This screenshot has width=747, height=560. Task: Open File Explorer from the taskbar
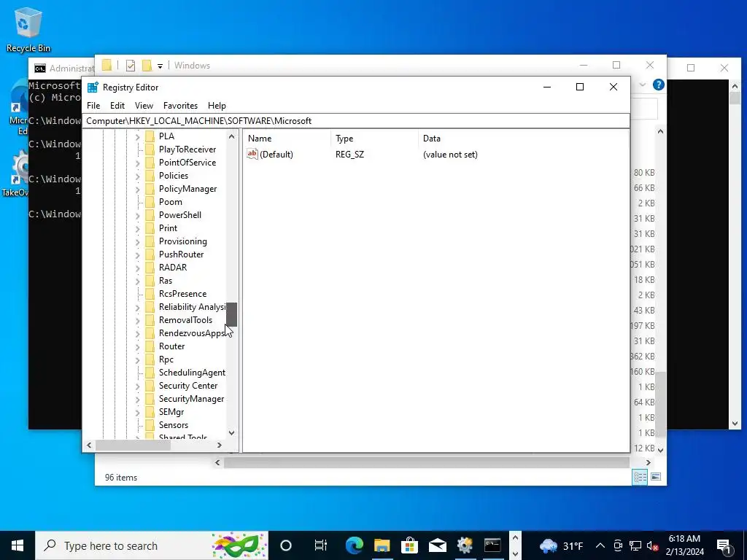(x=382, y=545)
